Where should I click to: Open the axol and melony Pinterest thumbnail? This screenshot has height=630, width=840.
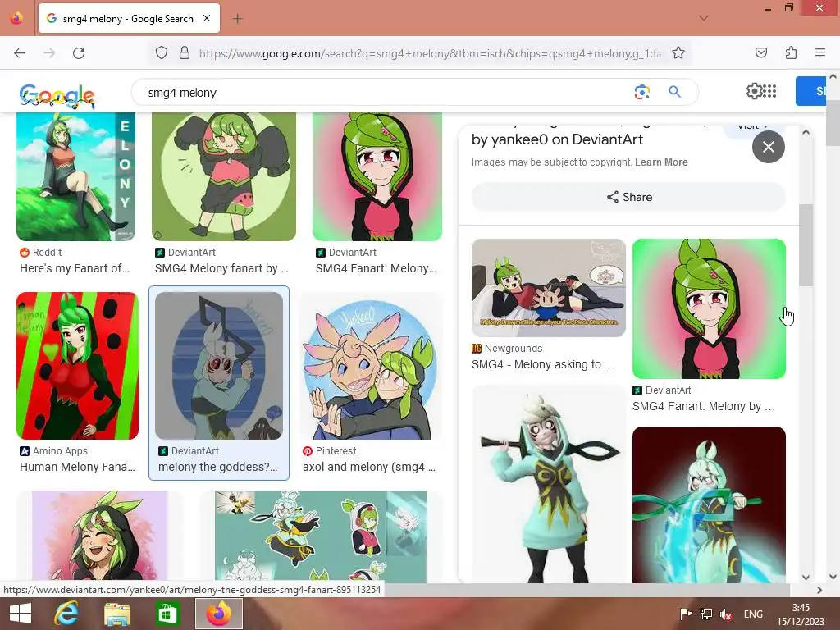(x=370, y=366)
